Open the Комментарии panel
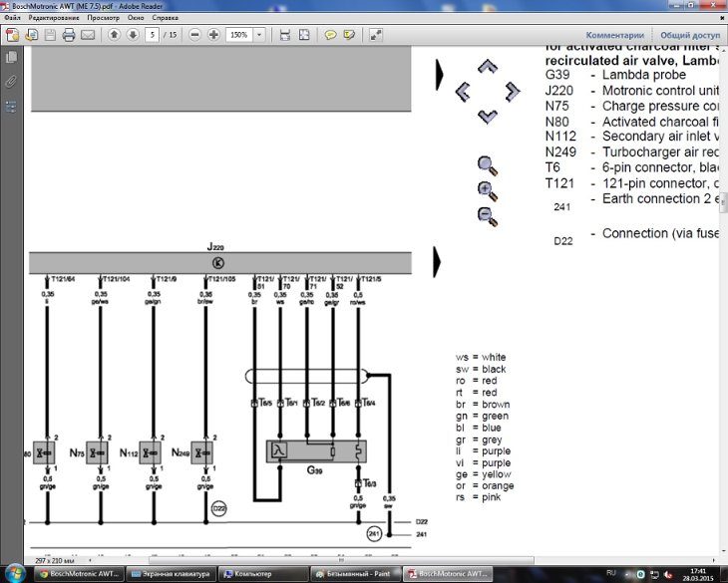This screenshot has height=583, width=728. click(x=614, y=35)
